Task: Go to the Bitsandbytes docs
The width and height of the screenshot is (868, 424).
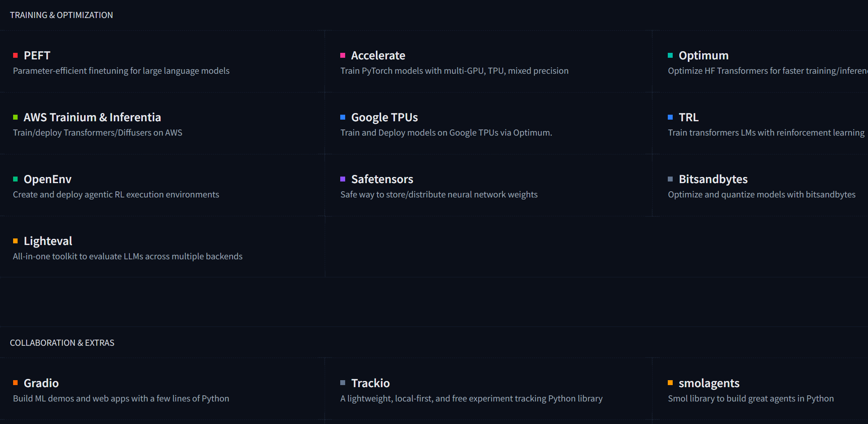Action: pos(713,179)
